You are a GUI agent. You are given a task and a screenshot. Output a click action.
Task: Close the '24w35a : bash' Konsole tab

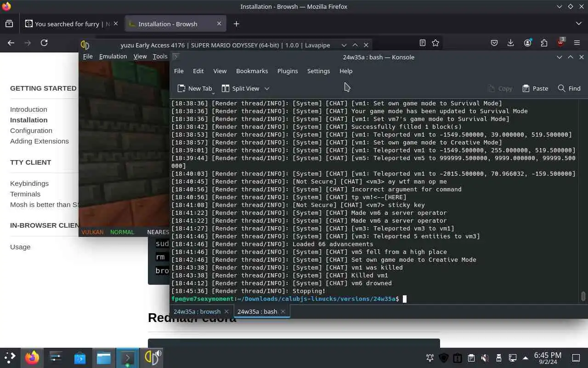coord(283,311)
